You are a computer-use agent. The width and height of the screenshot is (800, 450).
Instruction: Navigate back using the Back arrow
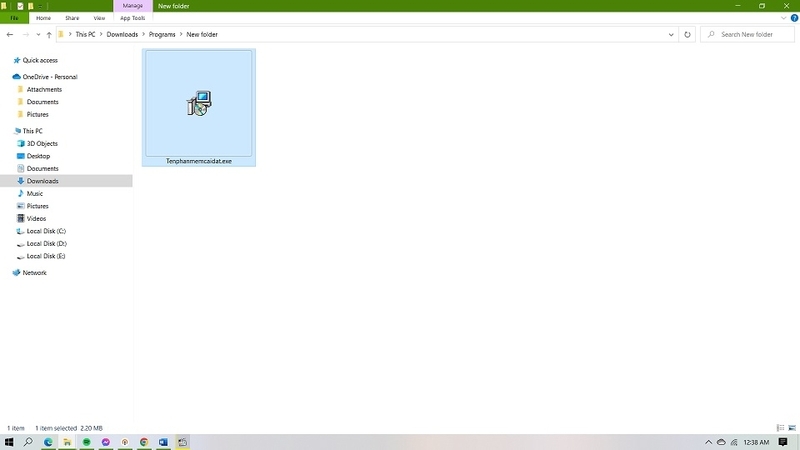tap(10, 35)
